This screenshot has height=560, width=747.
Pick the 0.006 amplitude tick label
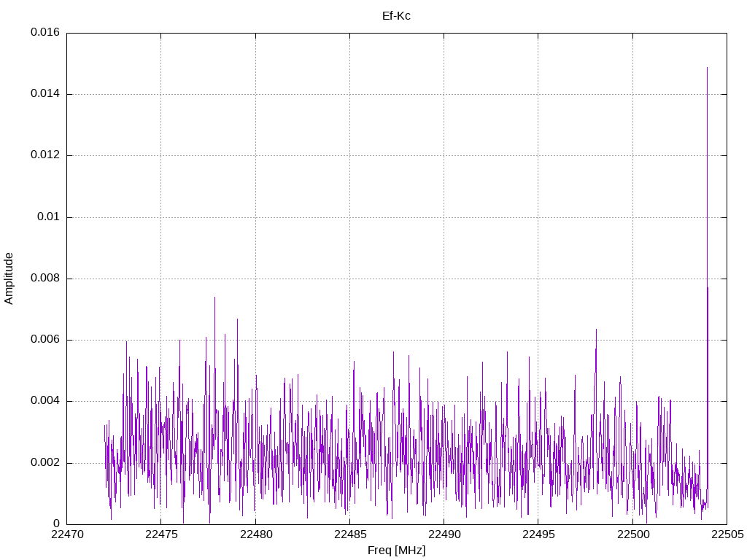pos(45,340)
